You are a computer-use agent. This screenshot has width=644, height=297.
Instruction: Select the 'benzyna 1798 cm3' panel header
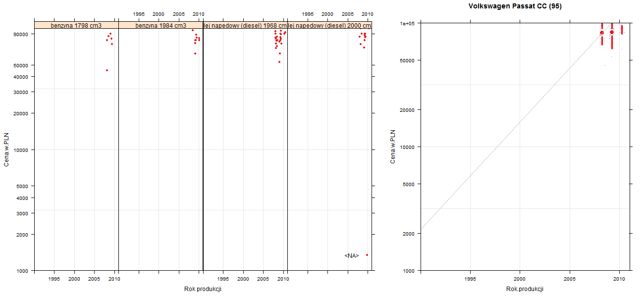point(76,25)
